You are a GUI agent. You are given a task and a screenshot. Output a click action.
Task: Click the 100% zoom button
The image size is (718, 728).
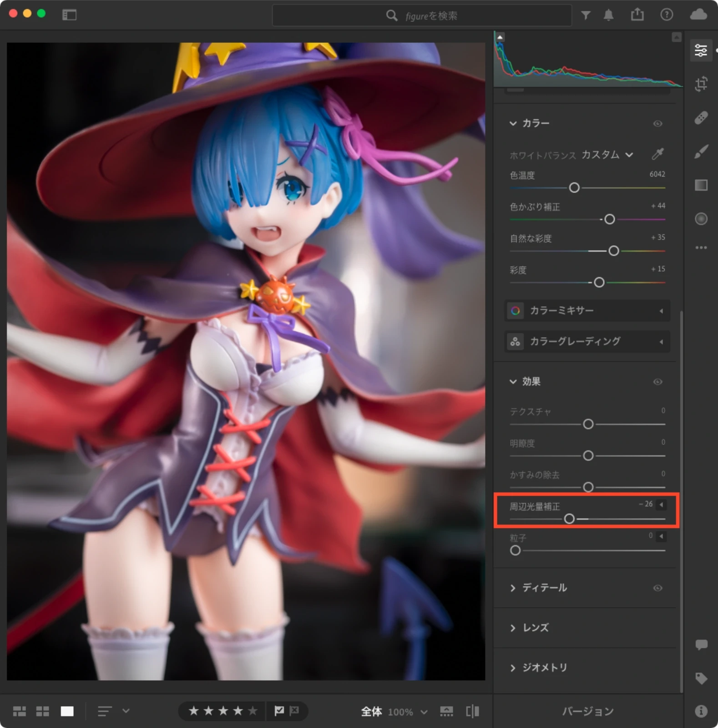click(x=400, y=712)
